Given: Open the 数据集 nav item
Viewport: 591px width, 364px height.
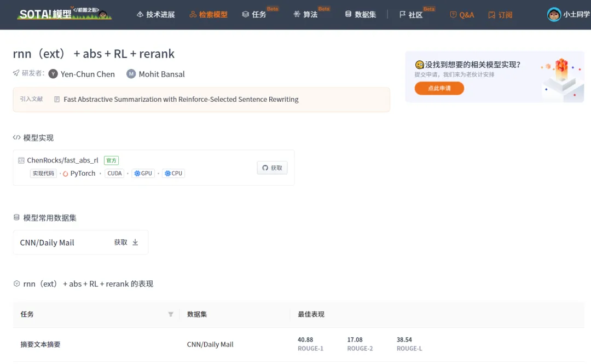Looking at the screenshot, I should pyautogui.click(x=360, y=15).
